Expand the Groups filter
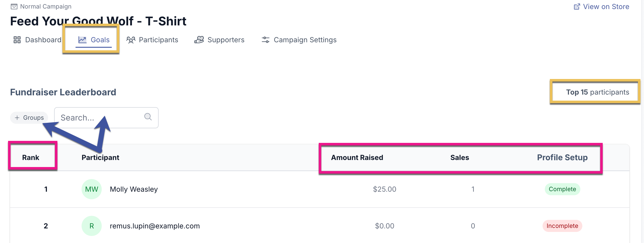This screenshot has height=243, width=644. coord(29,118)
